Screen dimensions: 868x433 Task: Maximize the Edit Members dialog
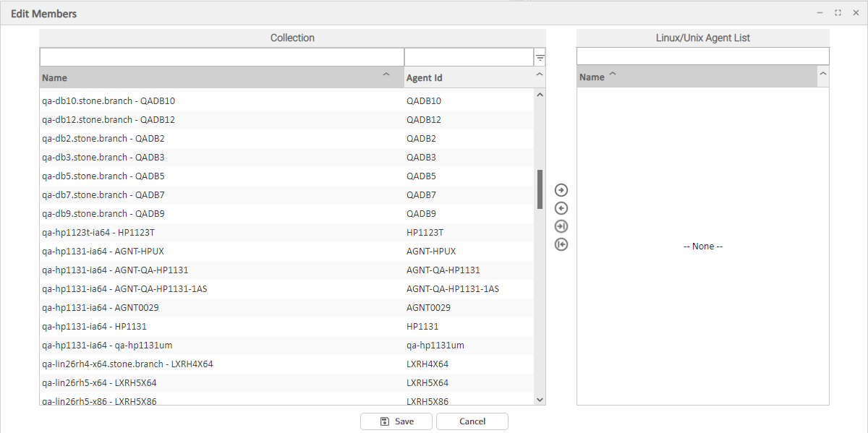[838, 13]
